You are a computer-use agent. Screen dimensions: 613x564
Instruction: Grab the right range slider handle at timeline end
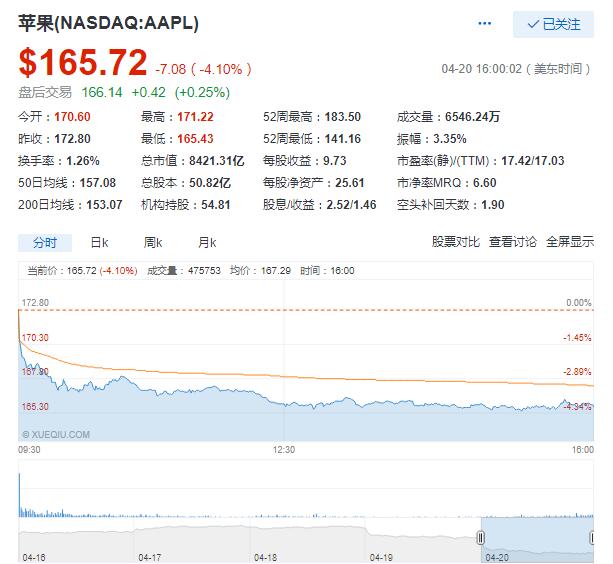pyautogui.click(x=591, y=538)
